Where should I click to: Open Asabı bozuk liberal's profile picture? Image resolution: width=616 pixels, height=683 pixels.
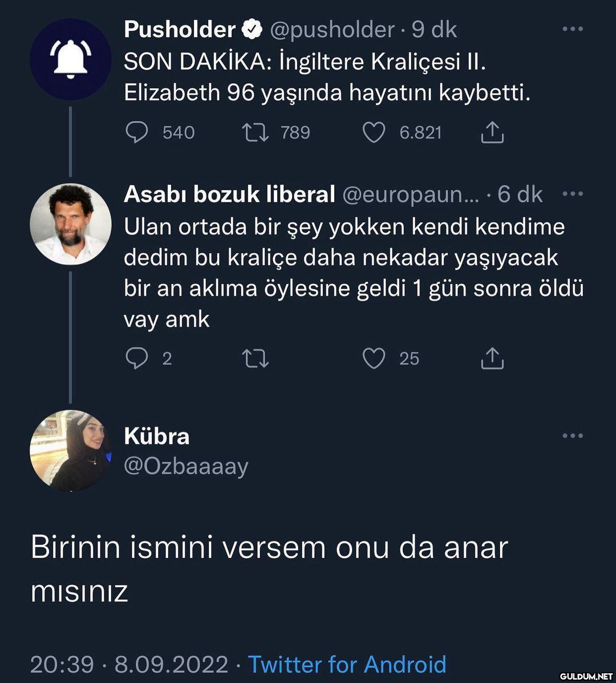tap(70, 224)
